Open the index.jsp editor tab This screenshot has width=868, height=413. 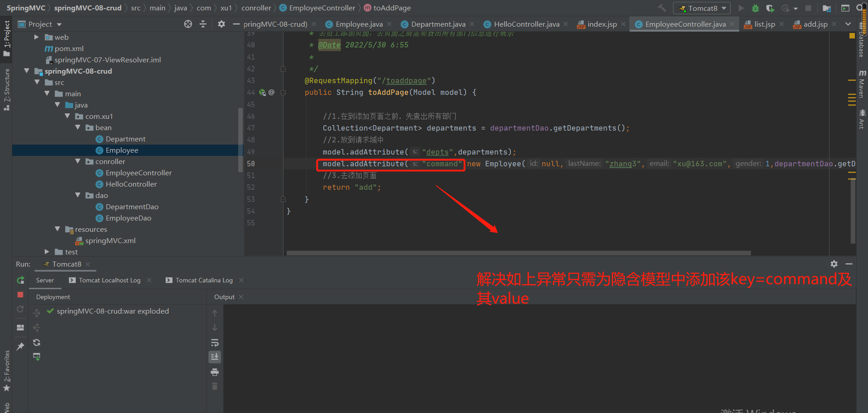[602, 24]
